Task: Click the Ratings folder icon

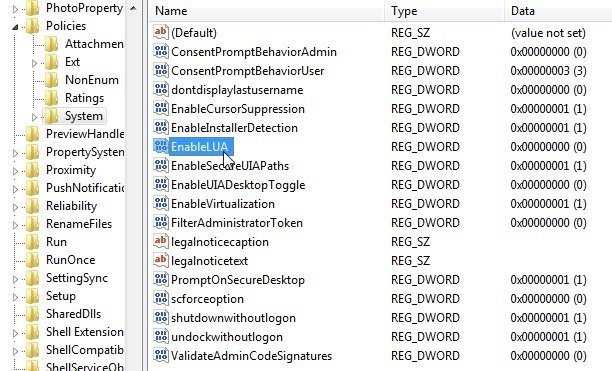Action: [52, 98]
